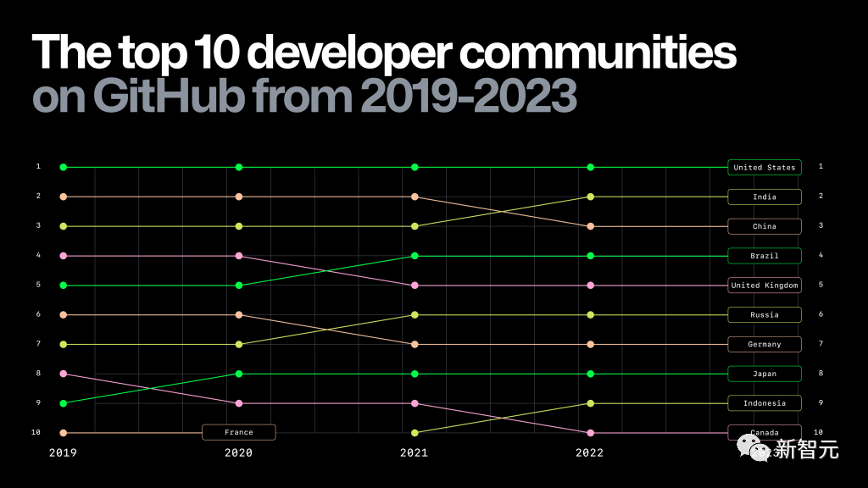Select the United Kingdom label box
This screenshot has width=868, height=488.
click(764, 286)
